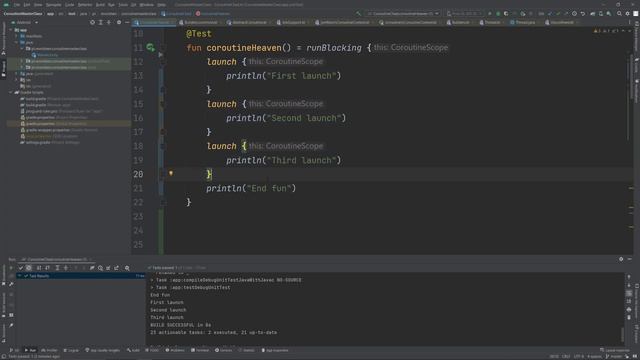Open the File menu

(x=17, y=5)
